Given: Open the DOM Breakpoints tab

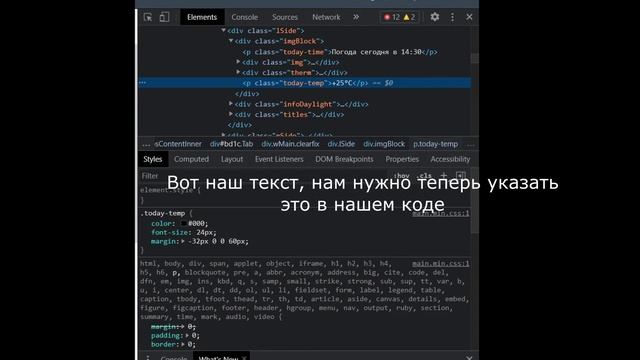Looking at the screenshot, I should 344,159.
